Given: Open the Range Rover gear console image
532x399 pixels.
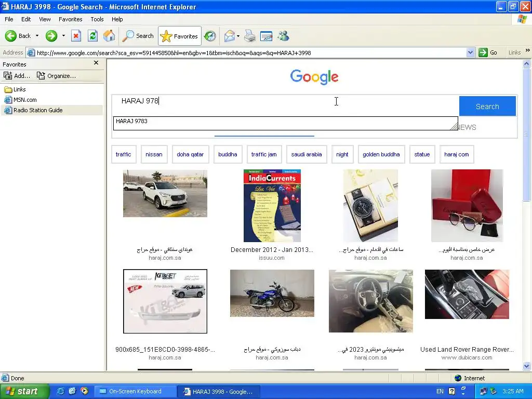Looking at the screenshot, I should click(467, 294).
